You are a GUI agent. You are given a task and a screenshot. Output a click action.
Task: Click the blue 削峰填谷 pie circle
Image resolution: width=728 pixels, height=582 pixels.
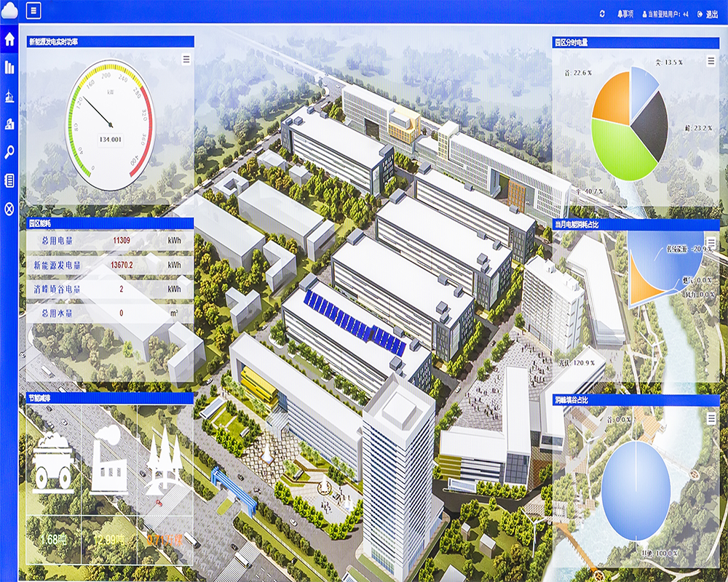coord(636,490)
